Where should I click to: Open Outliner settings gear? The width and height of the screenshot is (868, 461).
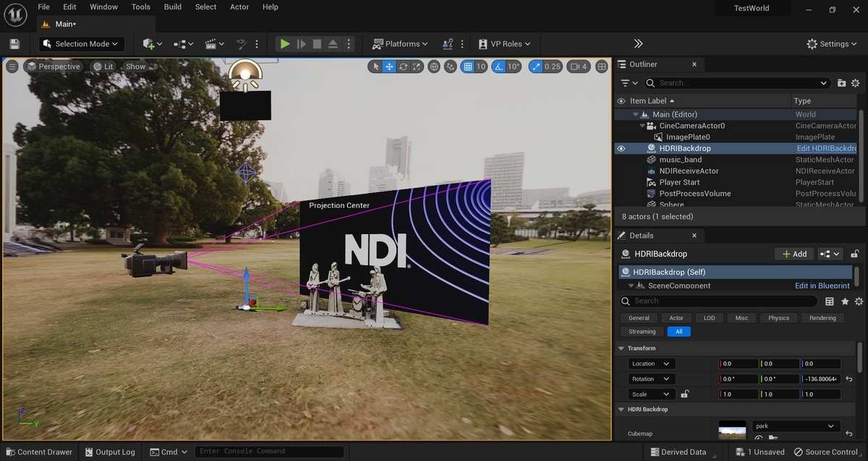tap(856, 83)
